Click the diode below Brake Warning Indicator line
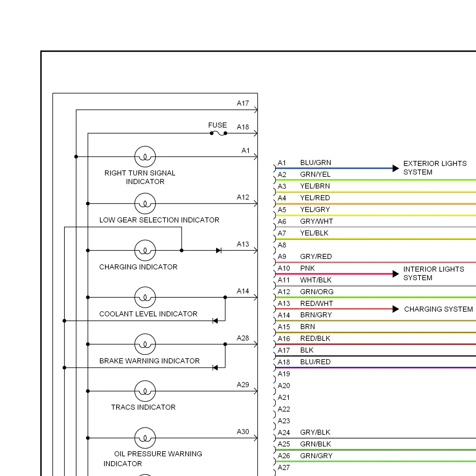Screen dimensions: 476x476 [x=215, y=368]
